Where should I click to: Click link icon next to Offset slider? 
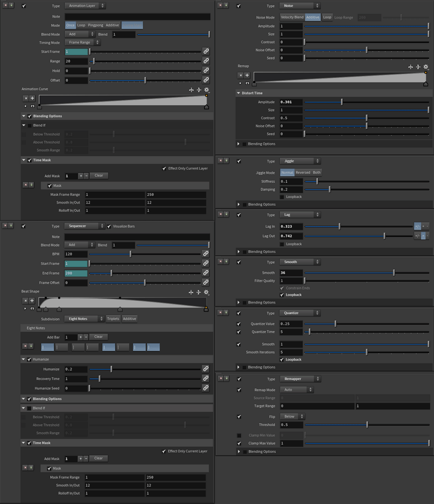[206, 80]
